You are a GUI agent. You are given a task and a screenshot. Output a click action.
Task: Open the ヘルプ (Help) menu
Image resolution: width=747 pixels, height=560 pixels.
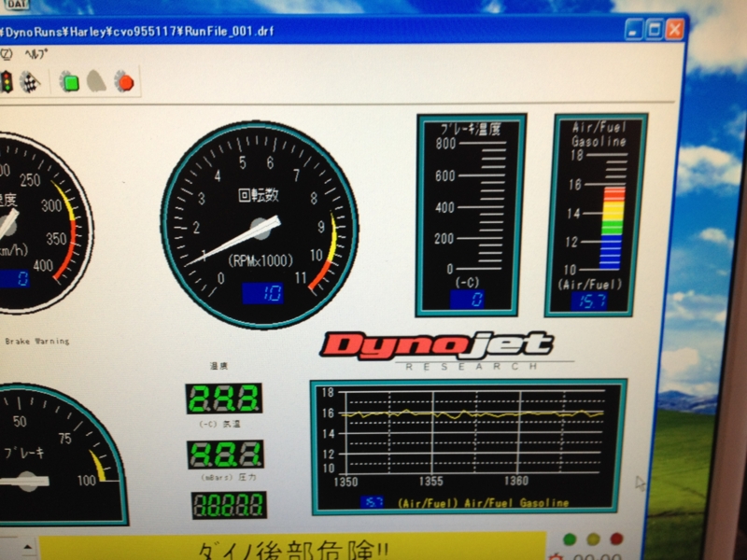pyautogui.click(x=36, y=55)
